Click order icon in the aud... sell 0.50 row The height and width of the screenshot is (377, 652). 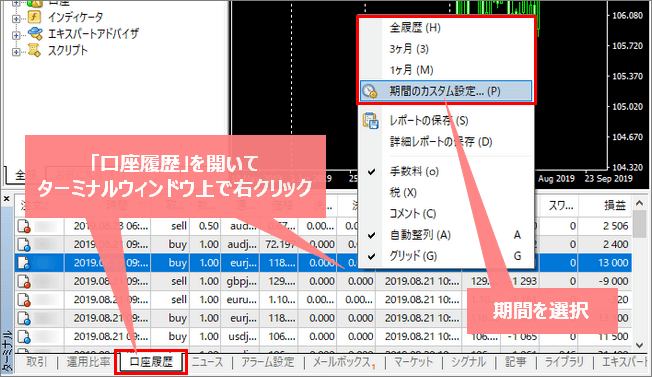click(24, 227)
